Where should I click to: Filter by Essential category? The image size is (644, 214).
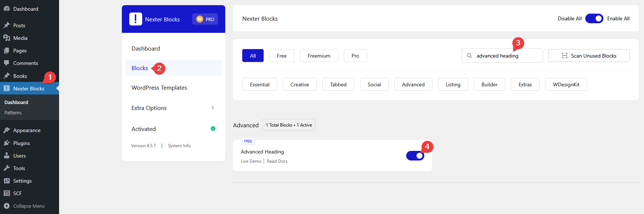[x=260, y=84]
